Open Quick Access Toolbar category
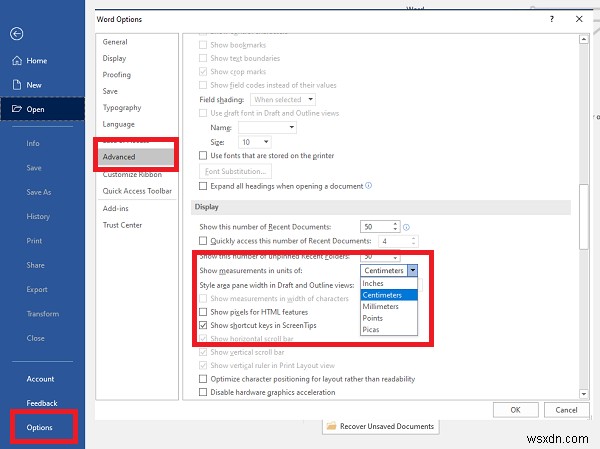Viewport: 600px width, 449px height. pos(137,191)
